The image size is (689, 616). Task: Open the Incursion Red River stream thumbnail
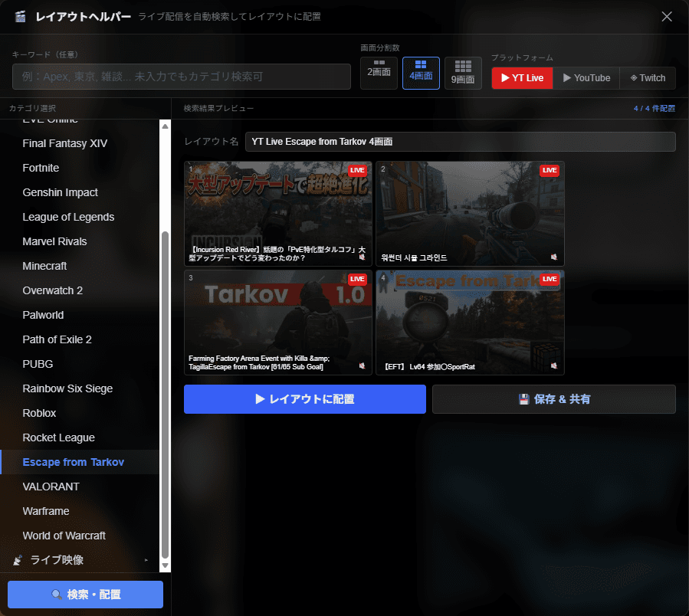pyautogui.click(x=278, y=214)
